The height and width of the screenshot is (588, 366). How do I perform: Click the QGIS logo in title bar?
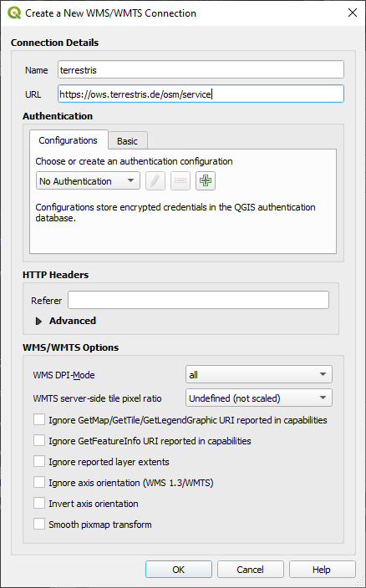pos(14,13)
